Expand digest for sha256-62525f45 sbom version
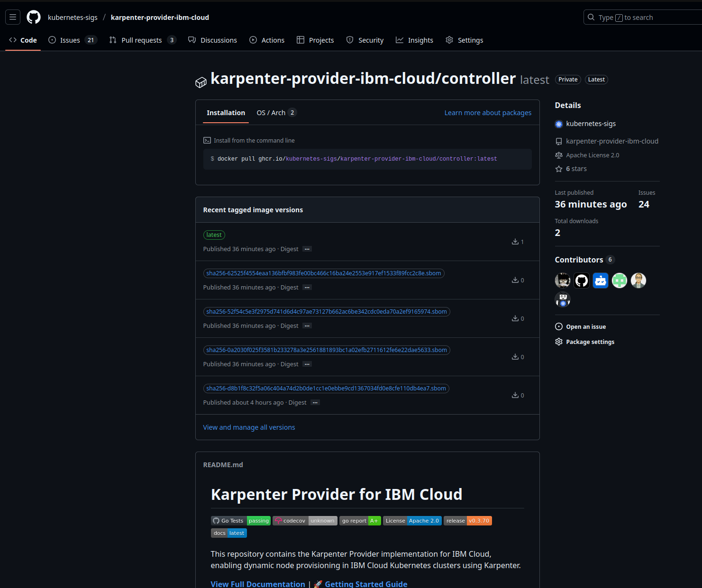Viewport: 702px width, 588px height. (307, 288)
